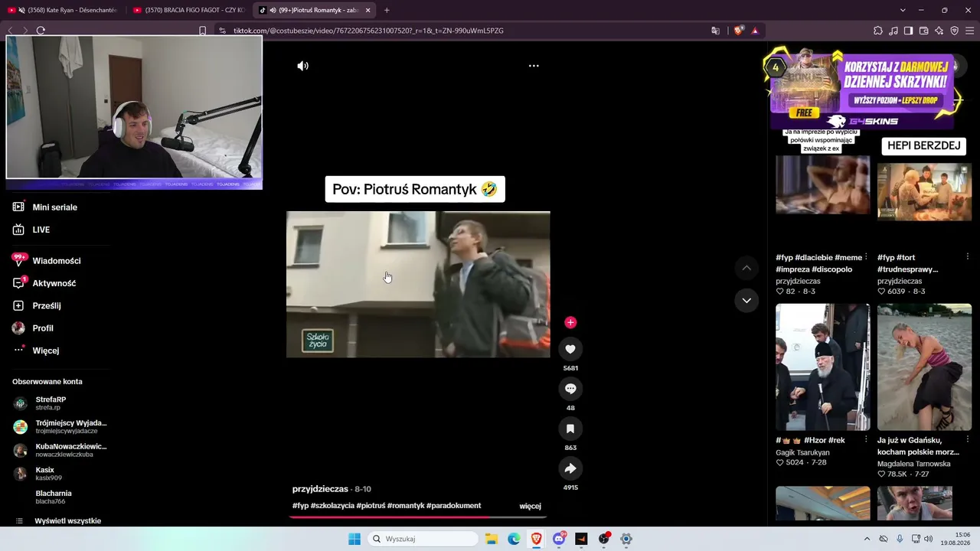Bookmark the Piotruś Romantyk video
The height and width of the screenshot is (551, 980).
[570, 429]
